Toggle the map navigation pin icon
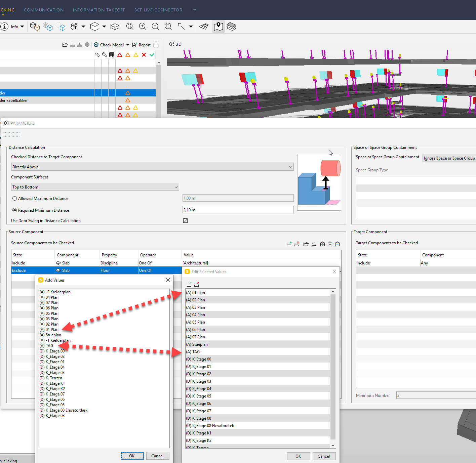 tap(219, 27)
